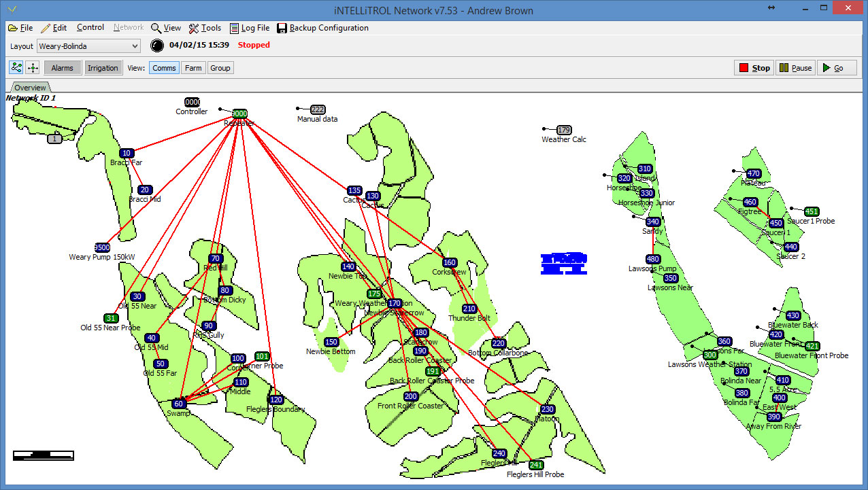
Task: Click Backup Configuration
Action: coord(322,28)
